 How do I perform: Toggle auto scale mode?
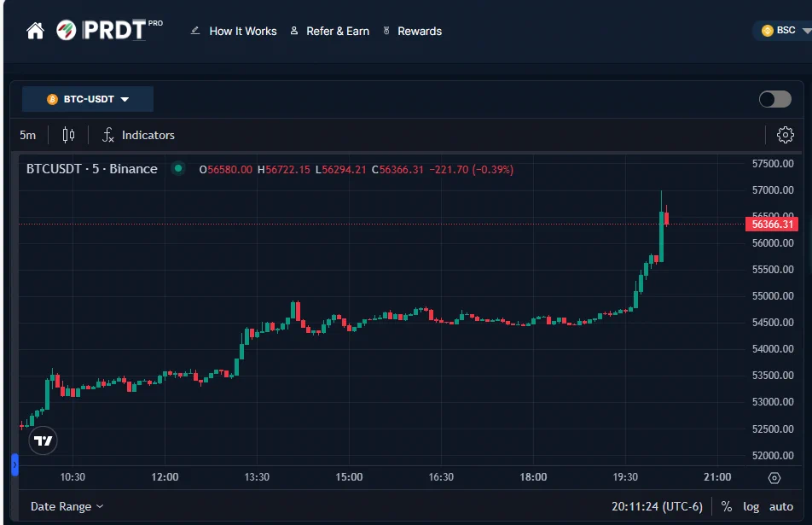click(x=781, y=506)
